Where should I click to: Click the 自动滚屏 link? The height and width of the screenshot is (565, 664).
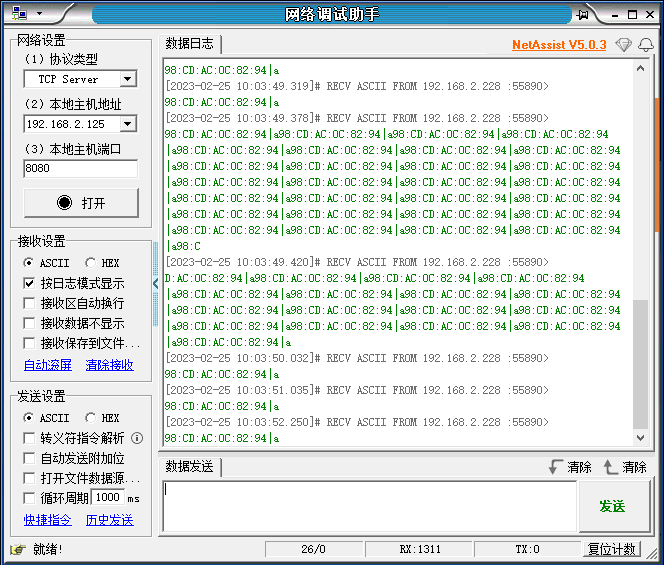(48, 365)
